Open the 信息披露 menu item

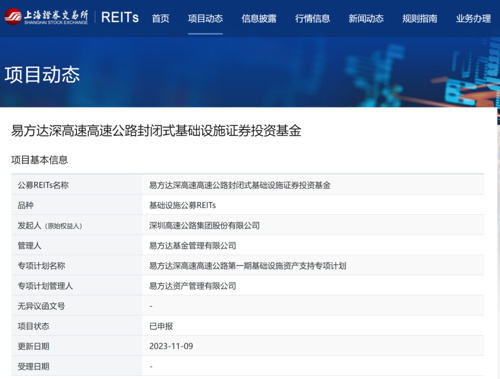[x=259, y=19]
